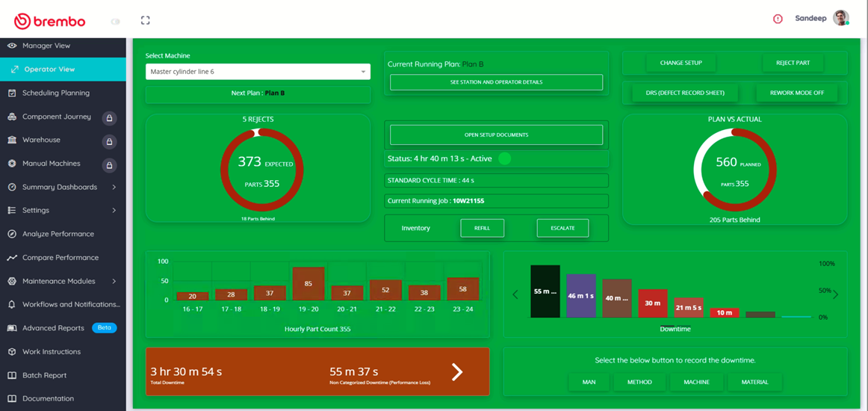The width and height of the screenshot is (868, 411).
Task: Click the red alert icon beside Sandeep
Action: click(778, 19)
